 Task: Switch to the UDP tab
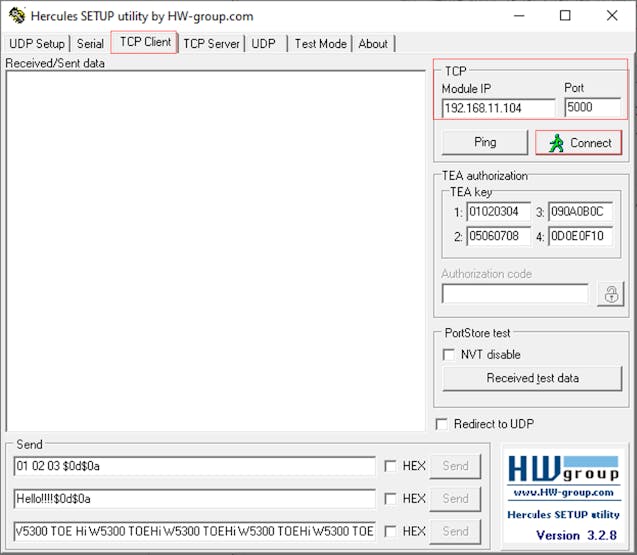pos(264,43)
